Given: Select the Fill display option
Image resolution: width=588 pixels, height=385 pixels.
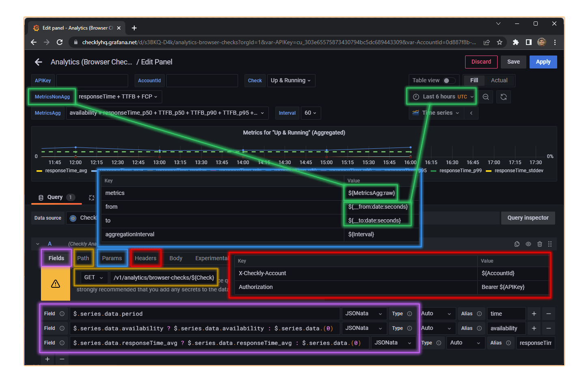Looking at the screenshot, I should tap(474, 81).
